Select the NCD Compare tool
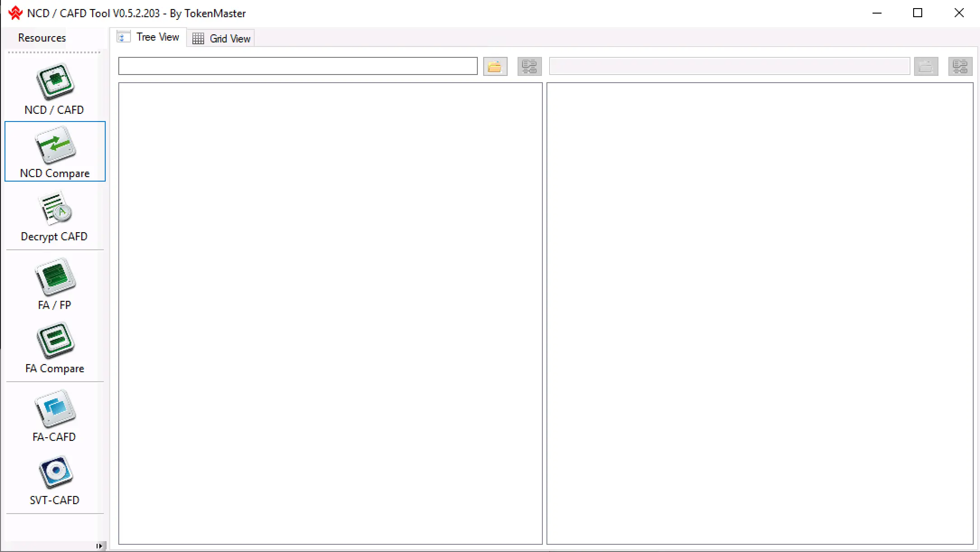This screenshot has width=980, height=552. [55, 152]
